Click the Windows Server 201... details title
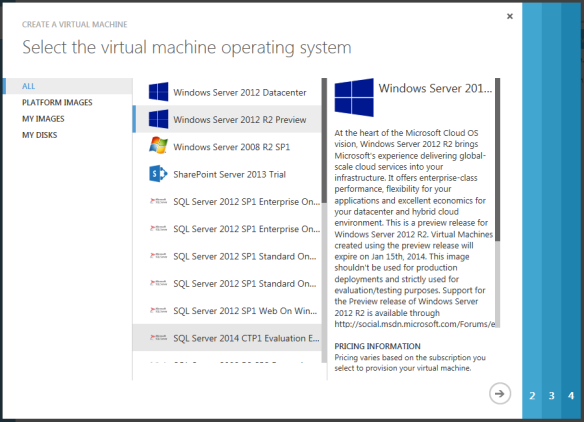584x422 pixels. [x=435, y=88]
